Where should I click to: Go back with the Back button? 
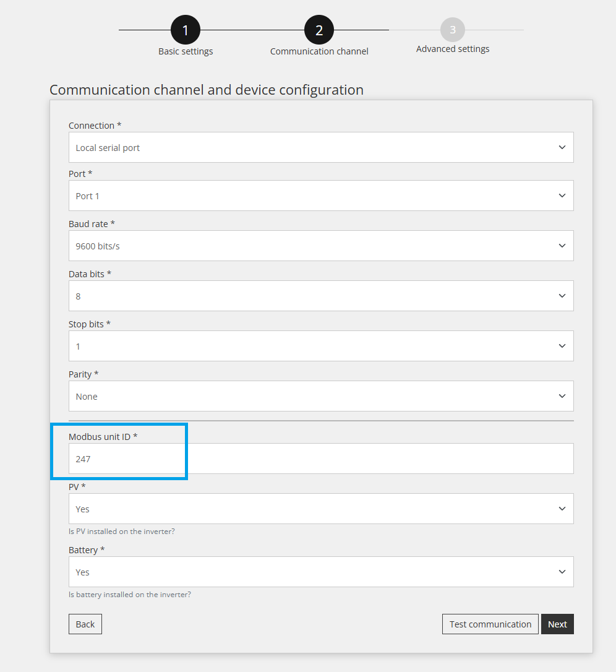(x=85, y=624)
